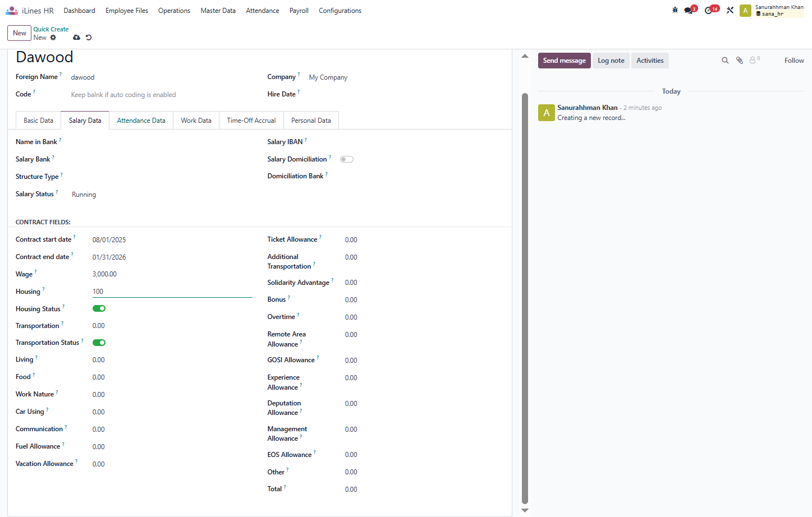Open conversations icon with 3 badge

point(690,10)
